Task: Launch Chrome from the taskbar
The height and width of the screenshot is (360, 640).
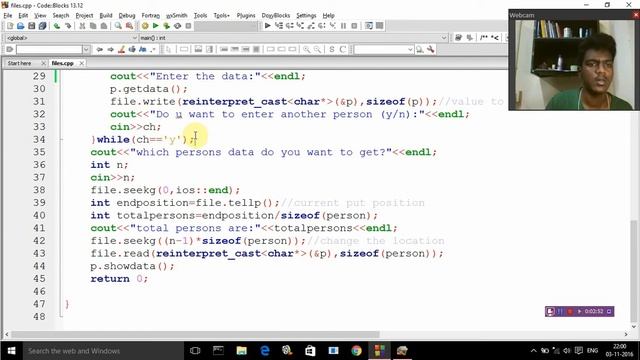Action: coord(356,351)
